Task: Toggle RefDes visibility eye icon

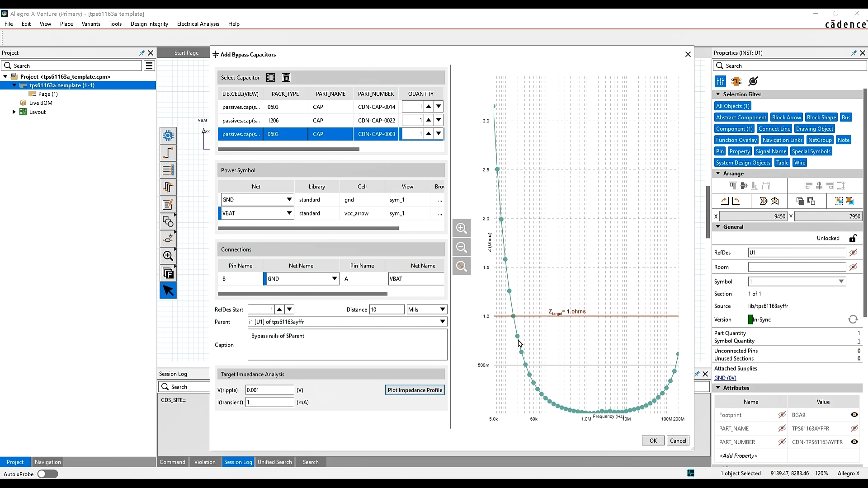Action: [x=853, y=253]
